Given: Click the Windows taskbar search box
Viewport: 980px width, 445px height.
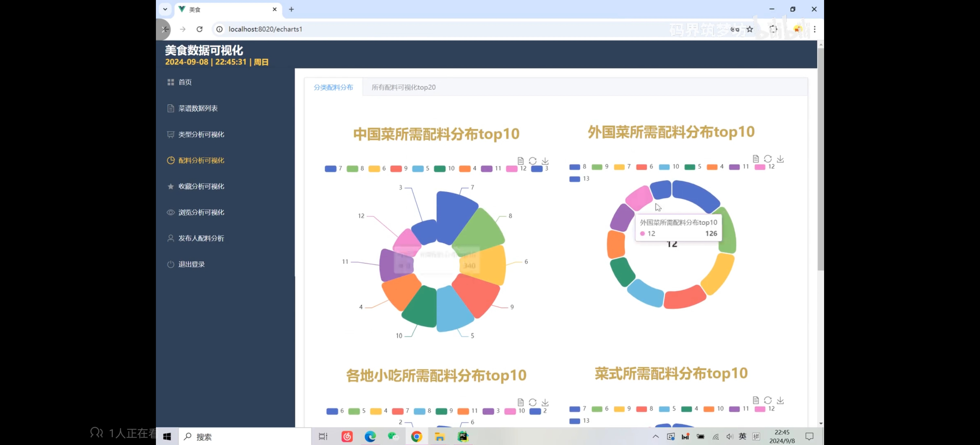Looking at the screenshot, I should [245, 436].
